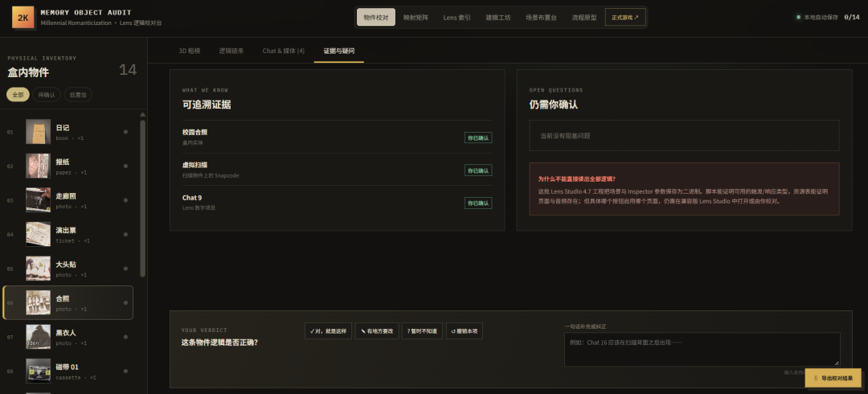Open the 日记 book thumbnail
Viewport: 868px width, 394px height.
point(39,132)
